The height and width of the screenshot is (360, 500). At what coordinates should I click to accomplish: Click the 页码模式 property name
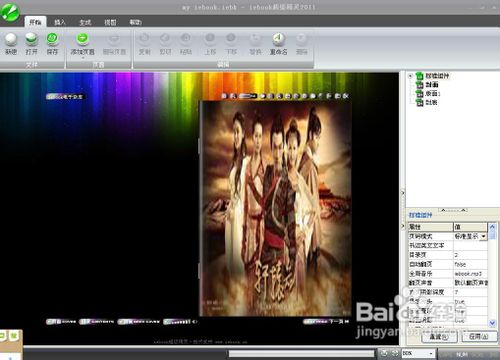click(x=421, y=236)
